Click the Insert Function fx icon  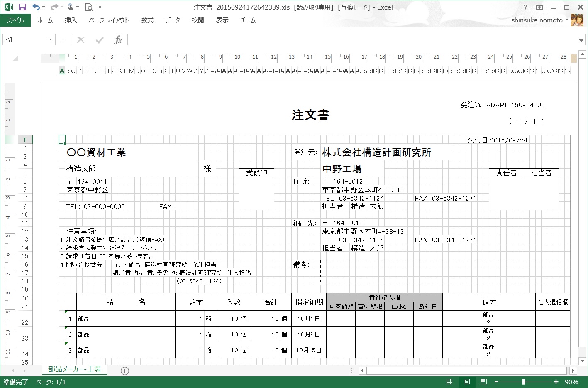click(x=118, y=40)
